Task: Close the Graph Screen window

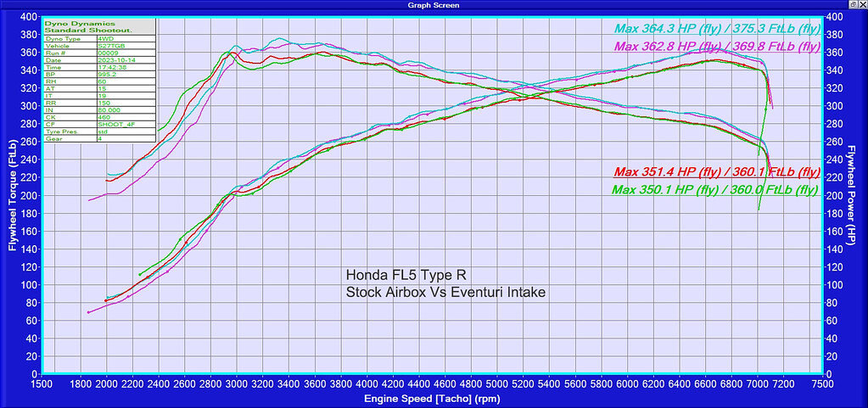Action: [x=860, y=5]
